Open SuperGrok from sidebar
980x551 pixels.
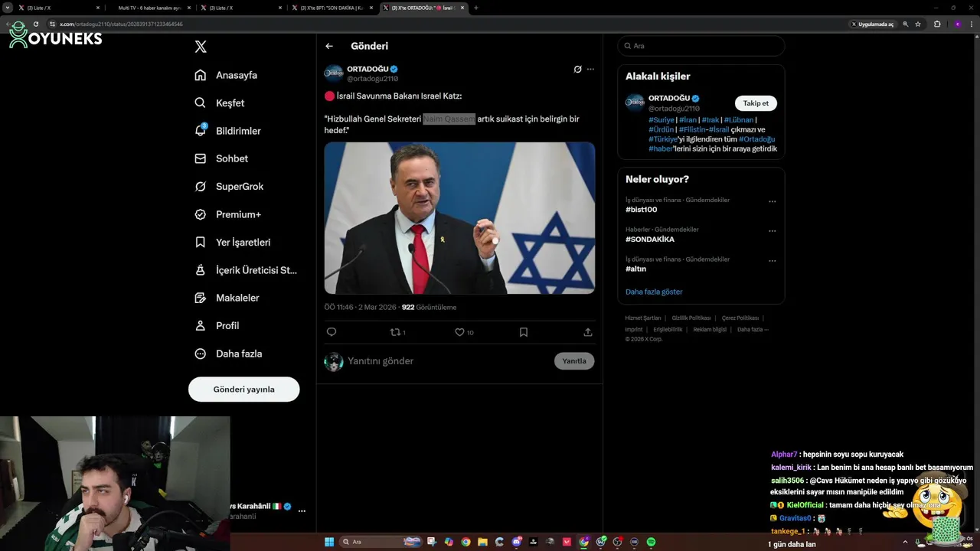229,186
